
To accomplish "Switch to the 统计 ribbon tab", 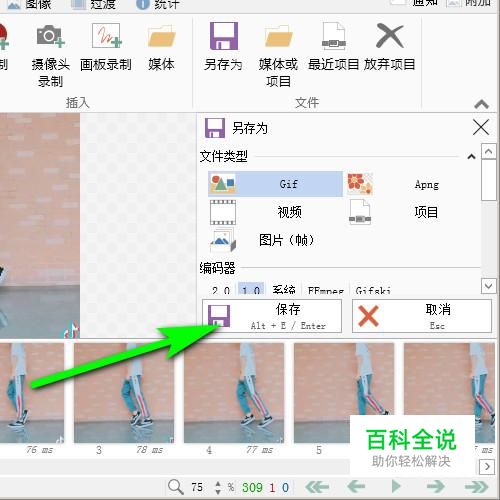I will (x=158, y=5).
